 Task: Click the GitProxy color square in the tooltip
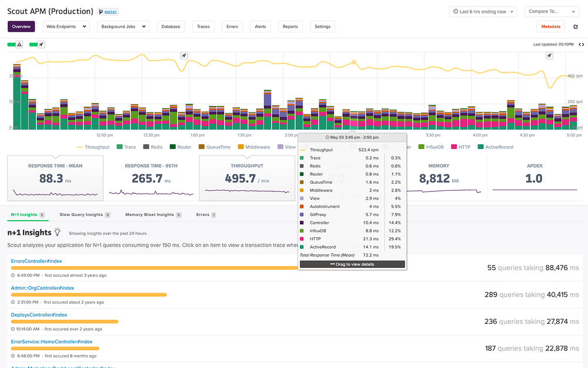click(302, 215)
